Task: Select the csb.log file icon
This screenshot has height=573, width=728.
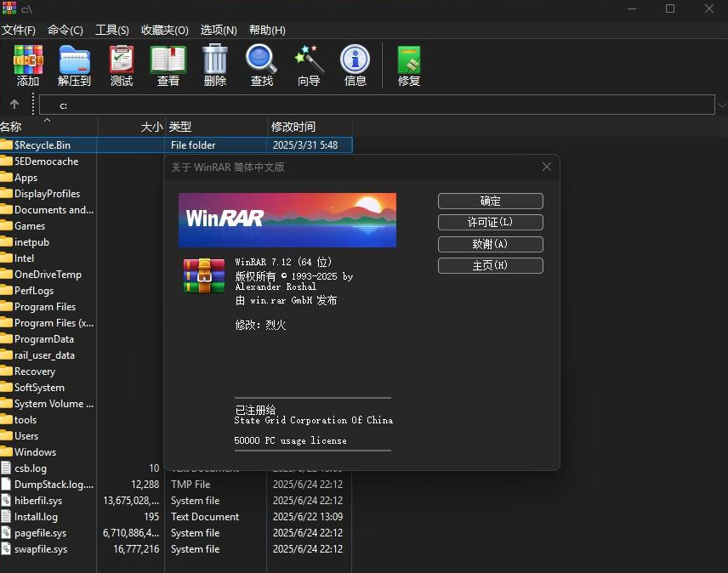Action: (6, 468)
